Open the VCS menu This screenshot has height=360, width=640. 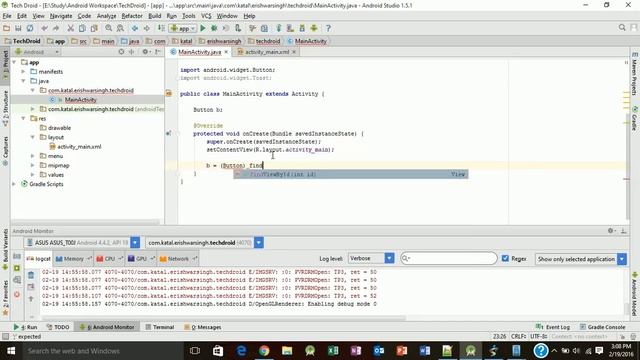point(206,16)
